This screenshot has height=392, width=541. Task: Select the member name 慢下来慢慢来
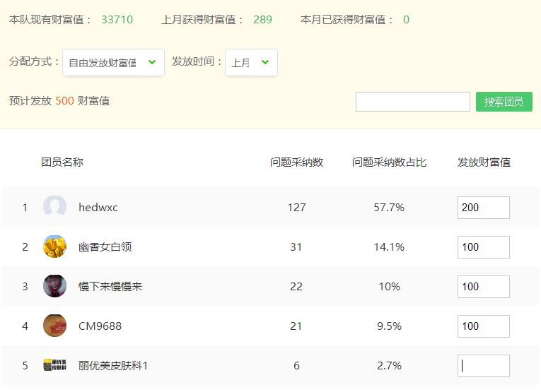110,287
